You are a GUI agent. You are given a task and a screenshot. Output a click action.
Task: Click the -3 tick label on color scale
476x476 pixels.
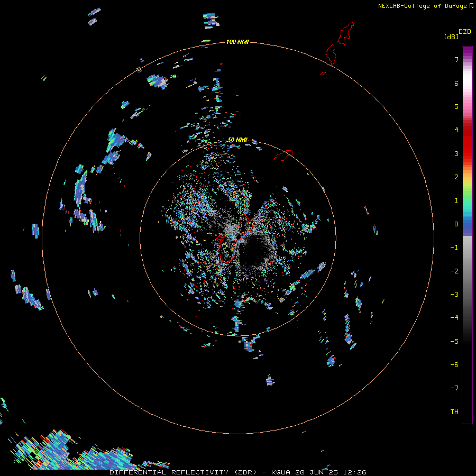454,295
